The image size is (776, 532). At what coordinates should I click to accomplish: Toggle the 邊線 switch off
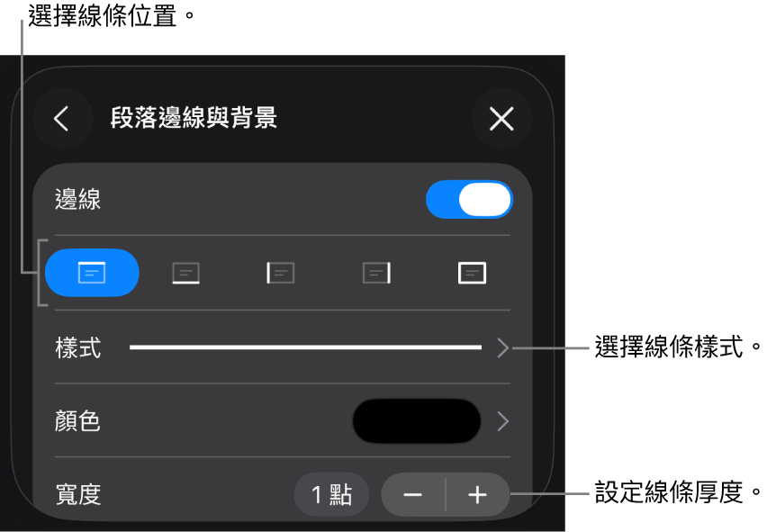click(x=469, y=200)
